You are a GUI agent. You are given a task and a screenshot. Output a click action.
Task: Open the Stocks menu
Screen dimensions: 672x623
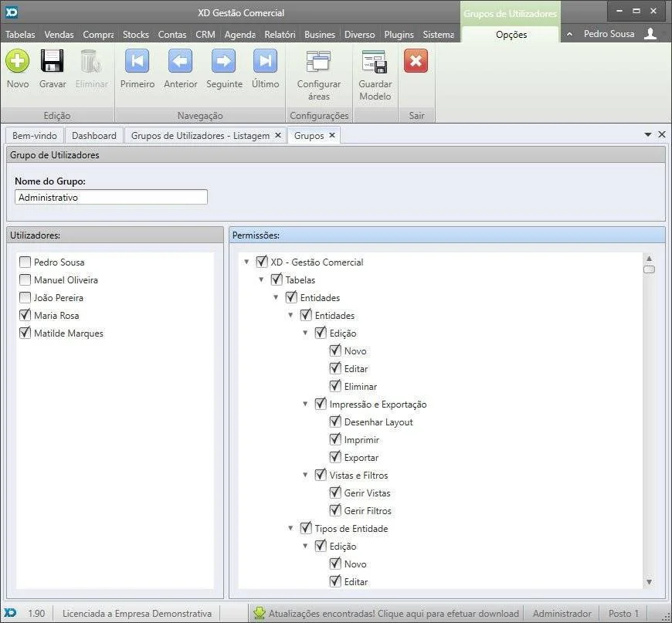pyautogui.click(x=136, y=34)
